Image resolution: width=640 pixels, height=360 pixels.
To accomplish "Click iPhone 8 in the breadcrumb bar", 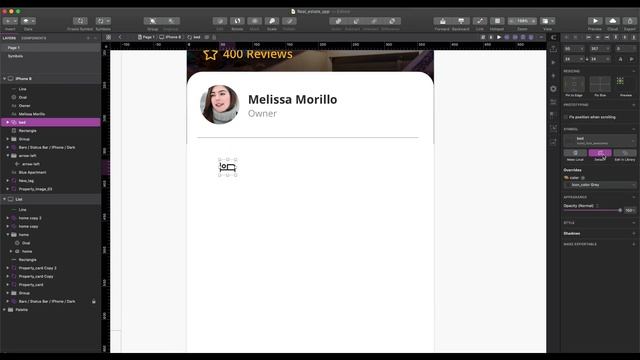I will pos(170,37).
